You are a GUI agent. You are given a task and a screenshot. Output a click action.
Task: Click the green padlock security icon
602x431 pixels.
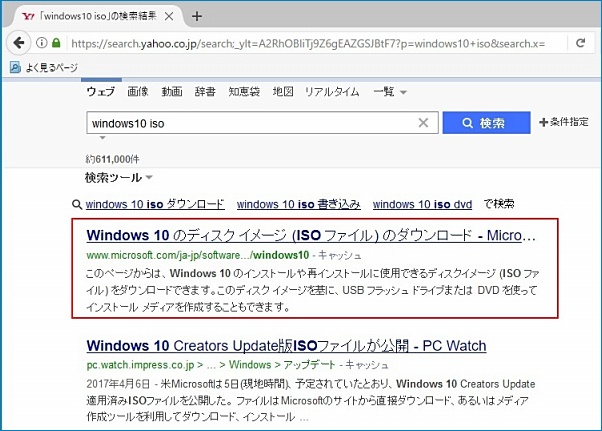coord(56,43)
